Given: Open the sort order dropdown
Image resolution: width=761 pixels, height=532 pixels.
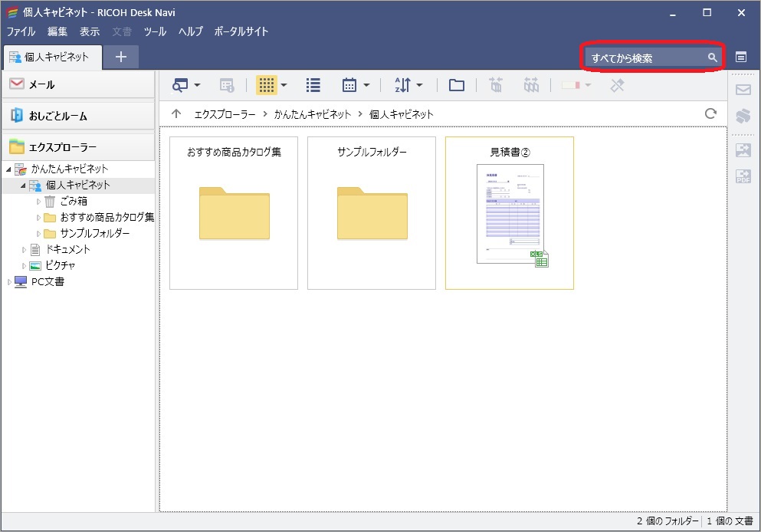Looking at the screenshot, I should point(405,85).
